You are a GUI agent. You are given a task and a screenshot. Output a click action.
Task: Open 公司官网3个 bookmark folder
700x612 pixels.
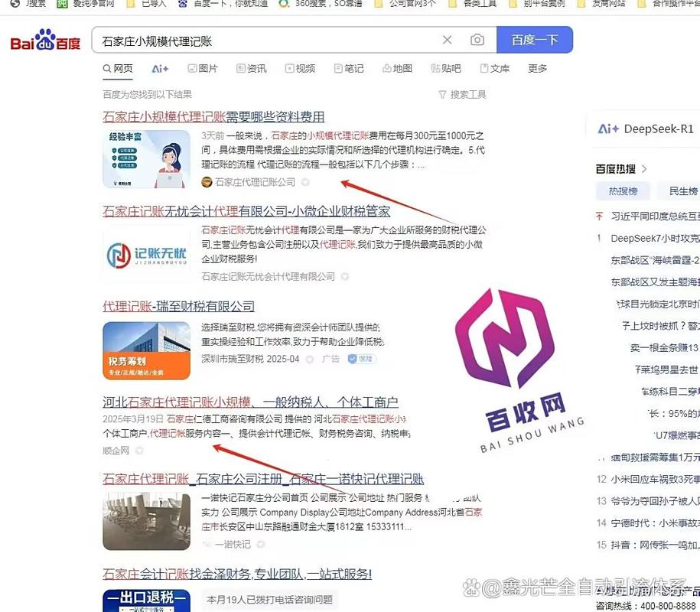coord(405,4)
